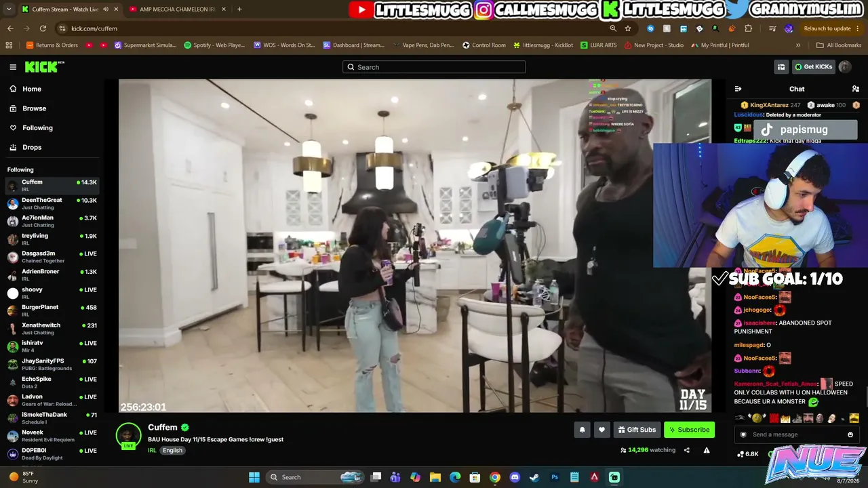The width and height of the screenshot is (868, 488).
Task: Subscribe to Cuffem's channel
Action: (x=689, y=430)
